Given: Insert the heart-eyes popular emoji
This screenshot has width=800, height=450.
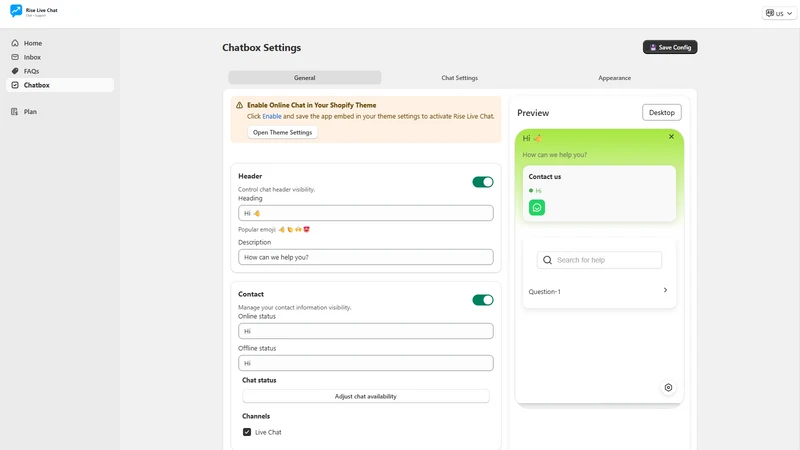Looking at the screenshot, I should pyautogui.click(x=307, y=230).
